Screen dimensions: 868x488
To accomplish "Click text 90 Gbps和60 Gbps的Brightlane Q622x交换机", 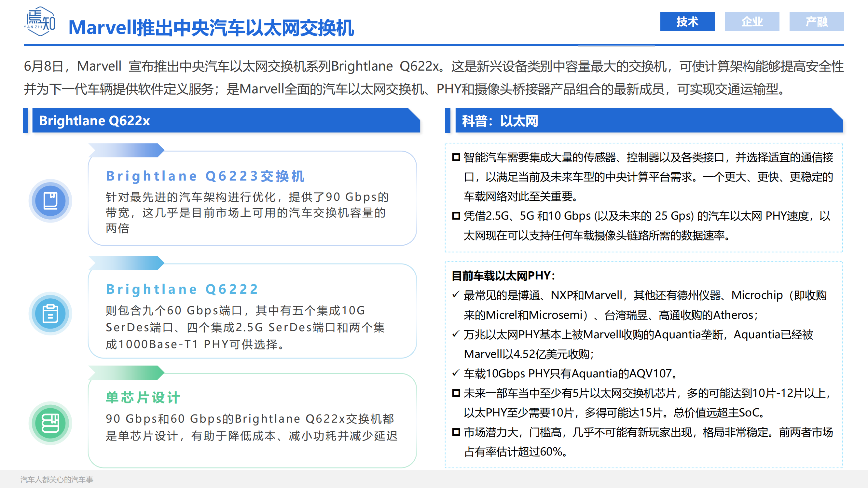I will 252,427.
